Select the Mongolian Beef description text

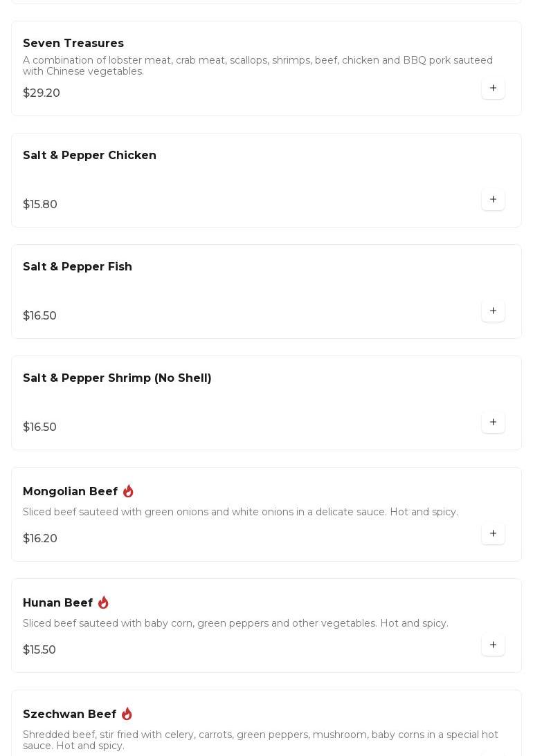pos(240,513)
